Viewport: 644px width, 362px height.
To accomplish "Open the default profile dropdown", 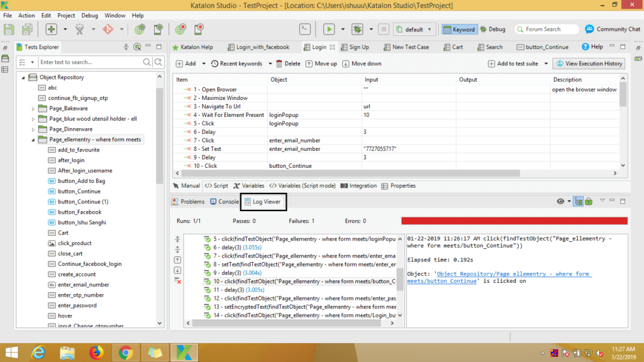I will (x=414, y=29).
